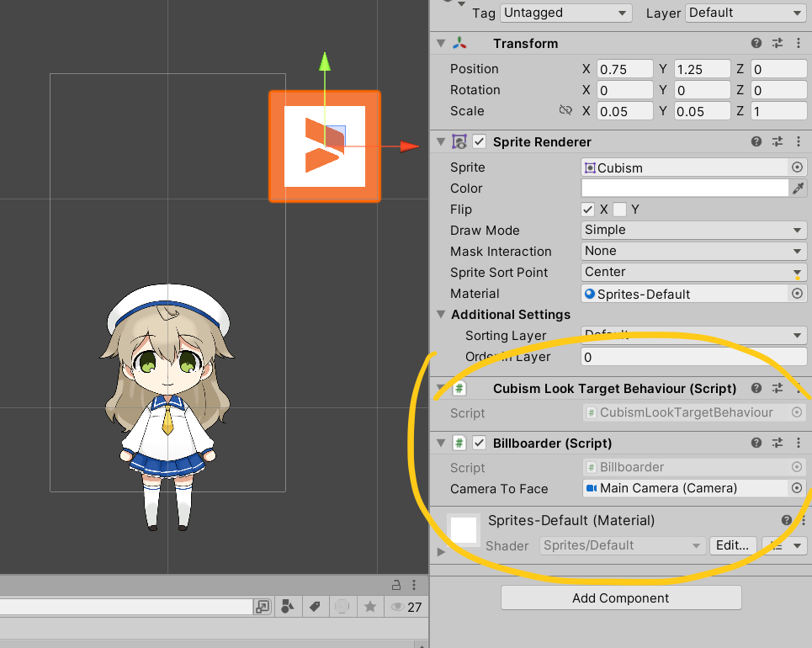Click the Sprite Renderer component icon

click(459, 141)
